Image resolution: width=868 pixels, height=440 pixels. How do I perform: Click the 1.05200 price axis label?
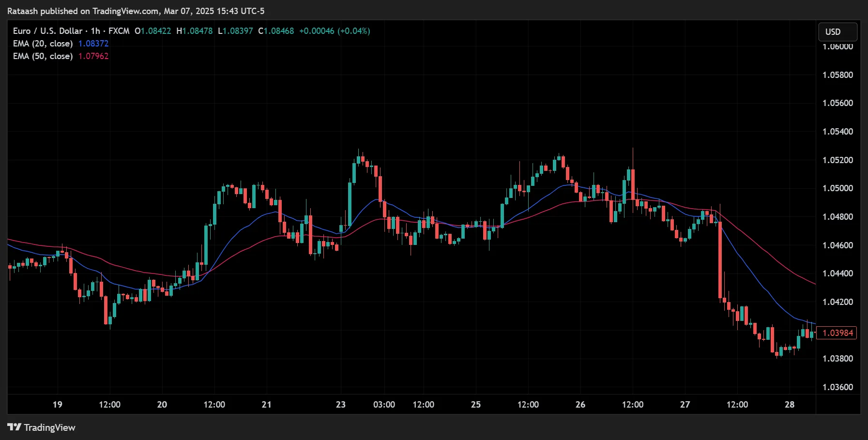tap(838, 160)
